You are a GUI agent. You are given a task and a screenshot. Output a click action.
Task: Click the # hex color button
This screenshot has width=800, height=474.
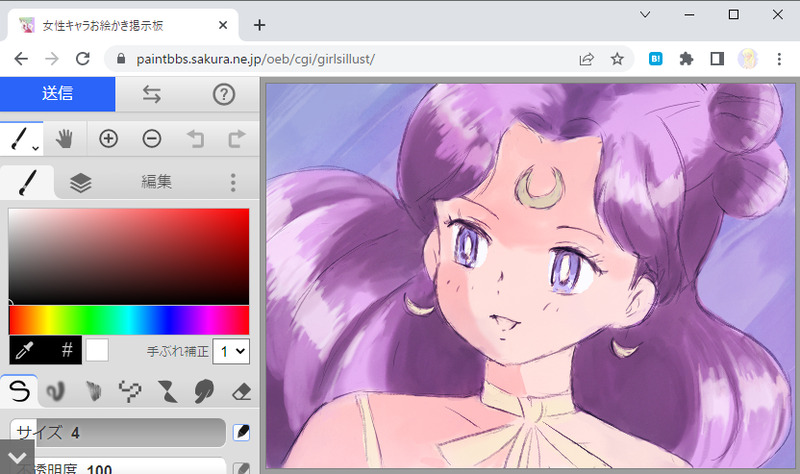coord(67,351)
